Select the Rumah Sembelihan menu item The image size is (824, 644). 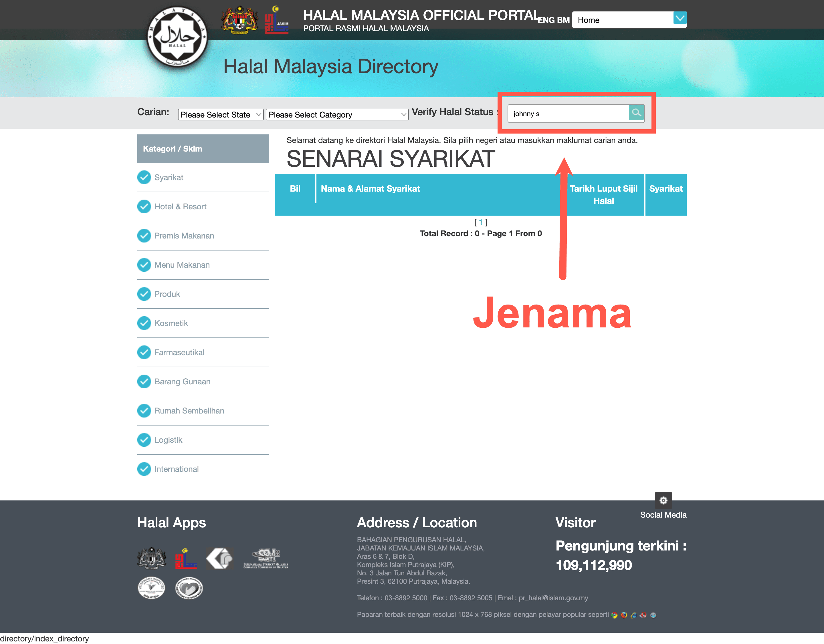(189, 410)
